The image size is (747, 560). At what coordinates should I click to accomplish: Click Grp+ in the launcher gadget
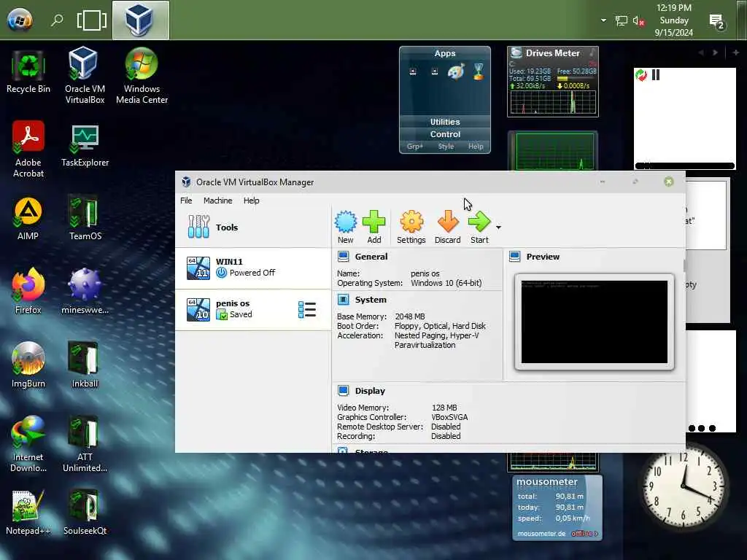point(414,147)
